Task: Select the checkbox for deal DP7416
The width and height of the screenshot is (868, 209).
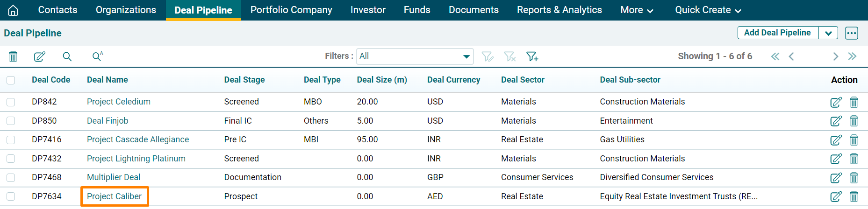Action: (11, 140)
